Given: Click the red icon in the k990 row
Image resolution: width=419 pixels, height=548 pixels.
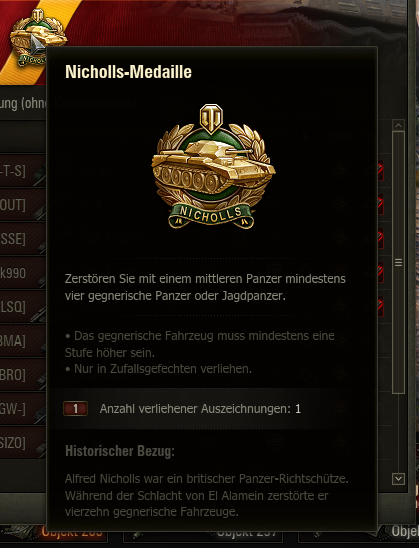Looking at the screenshot, I should [x=379, y=273].
